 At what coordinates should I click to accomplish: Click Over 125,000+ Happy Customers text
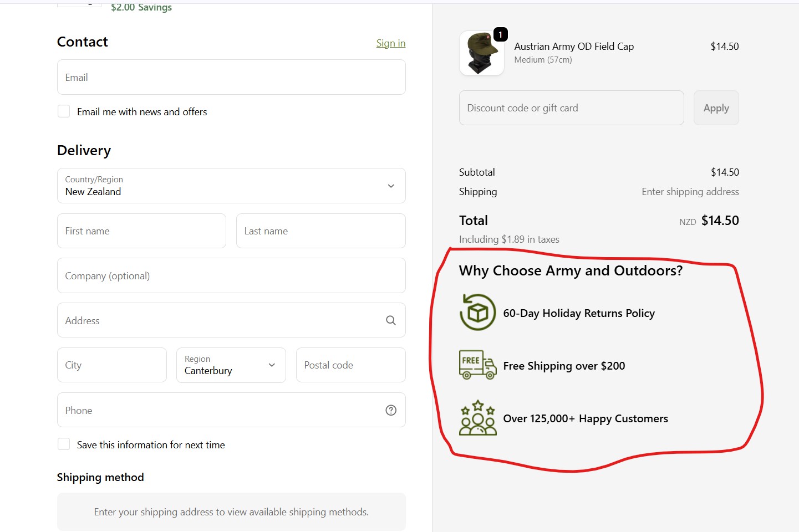[x=586, y=418]
